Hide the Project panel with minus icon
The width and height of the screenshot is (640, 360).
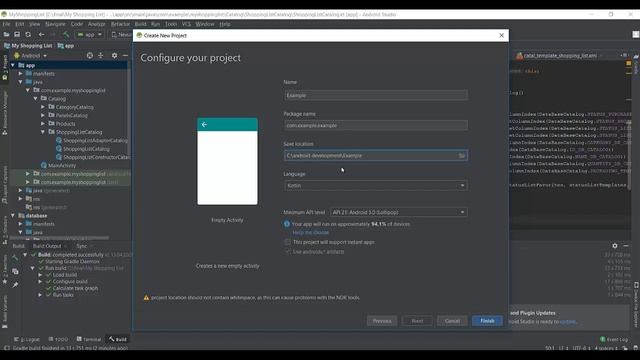[125, 56]
